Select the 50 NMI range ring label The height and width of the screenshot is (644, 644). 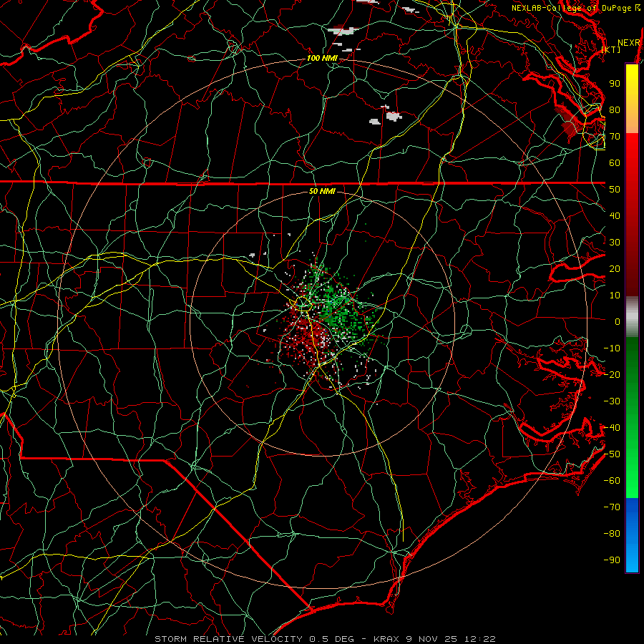322,191
